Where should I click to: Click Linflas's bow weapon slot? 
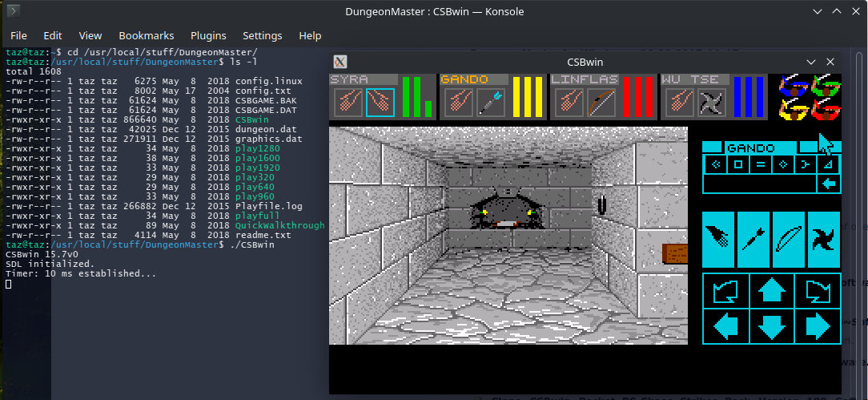[x=601, y=103]
